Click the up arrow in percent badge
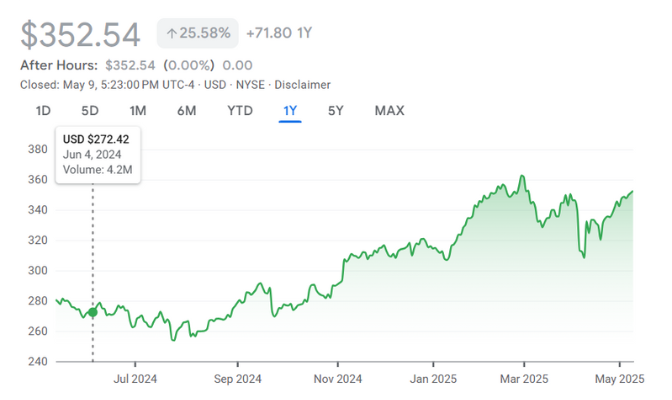Screen dimensions: 672x400 pyautogui.click(x=172, y=33)
